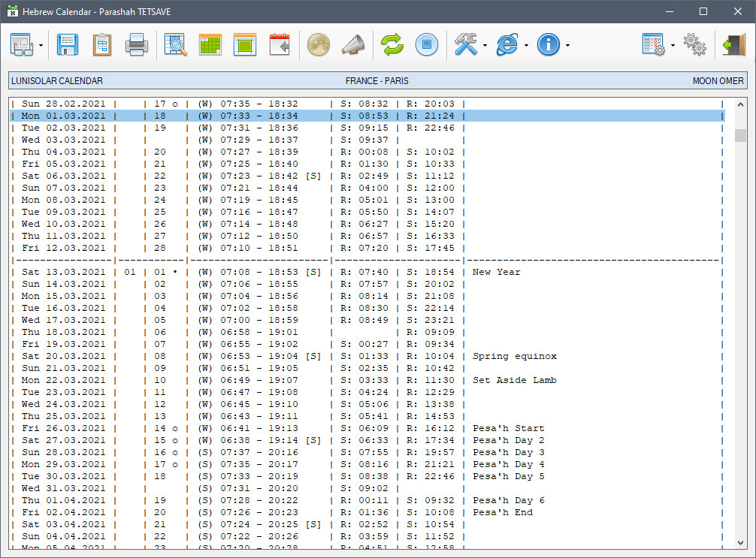
Task: Click the moon phase icon
Action: click(319, 45)
